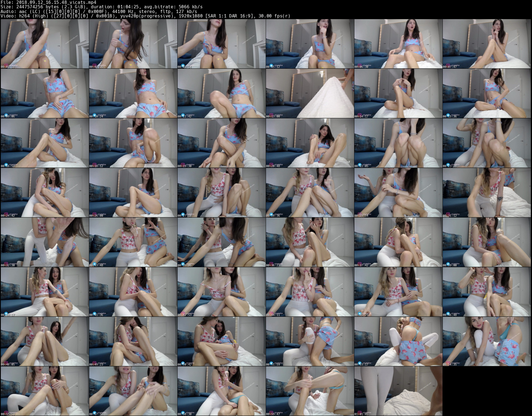Click the thumbnail timestamped 00:01:18
Image resolution: width=532 pixels, height=416 pixels.
click(x=45, y=44)
